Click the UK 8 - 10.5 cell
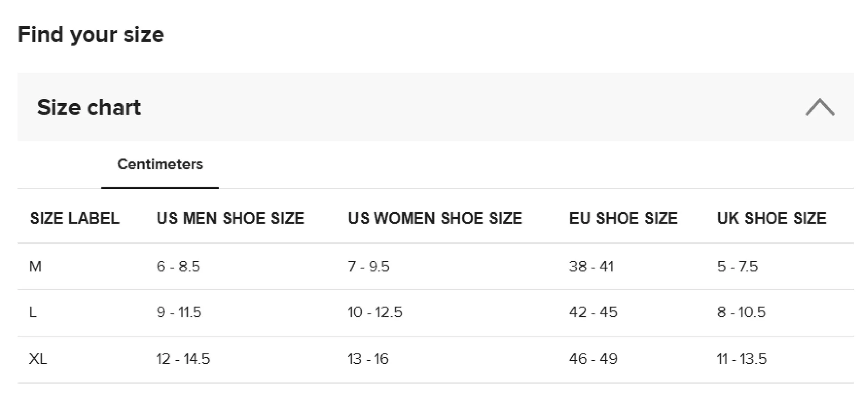Viewport: 868px width, 406px height. [x=741, y=312]
